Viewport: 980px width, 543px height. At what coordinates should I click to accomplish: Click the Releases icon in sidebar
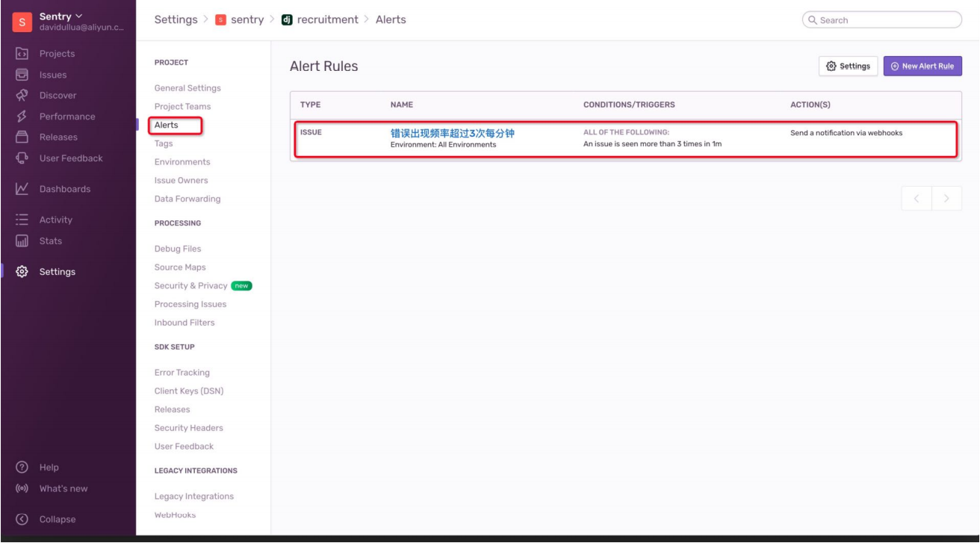click(x=22, y=137)
